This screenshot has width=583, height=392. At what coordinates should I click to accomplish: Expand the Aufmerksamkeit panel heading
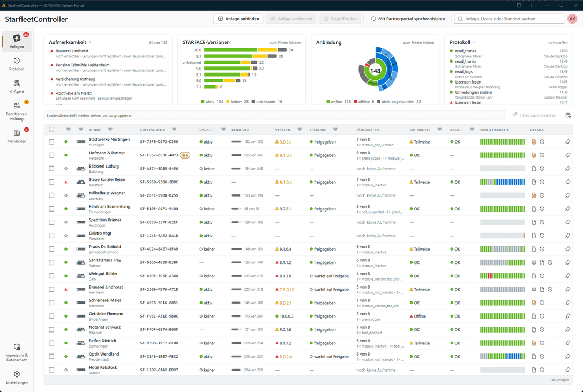tap(70, 42)
